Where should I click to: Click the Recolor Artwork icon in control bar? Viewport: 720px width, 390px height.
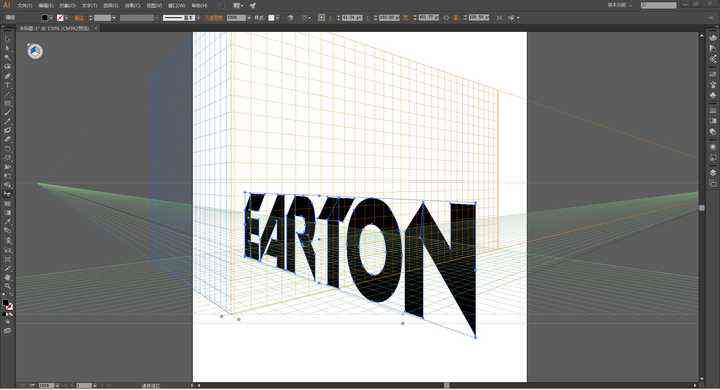290,18
